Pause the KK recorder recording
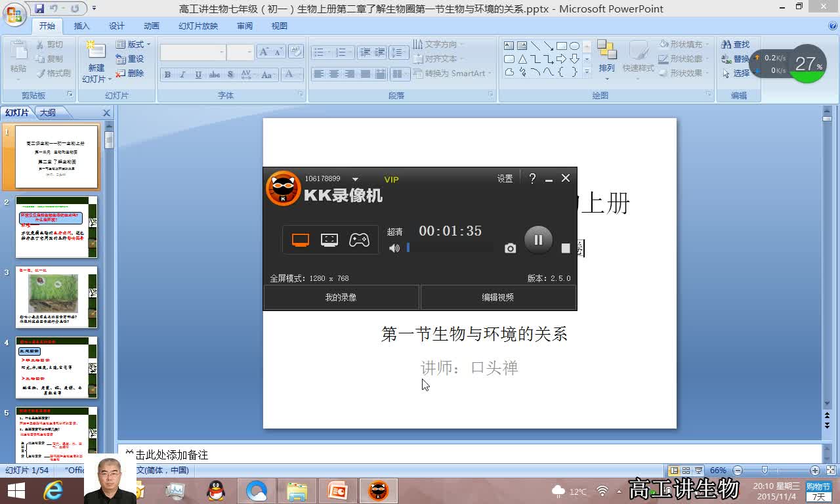Viewport: 840px width, 504px height. point(538,240)
